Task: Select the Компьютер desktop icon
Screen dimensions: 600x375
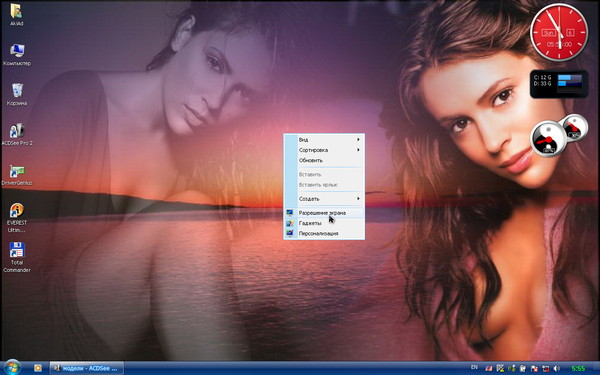Action: pos(16,55)
